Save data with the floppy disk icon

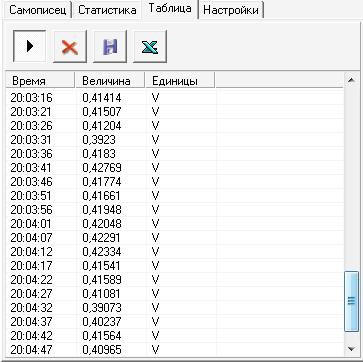pyautogui.click(x=110, y=46)
